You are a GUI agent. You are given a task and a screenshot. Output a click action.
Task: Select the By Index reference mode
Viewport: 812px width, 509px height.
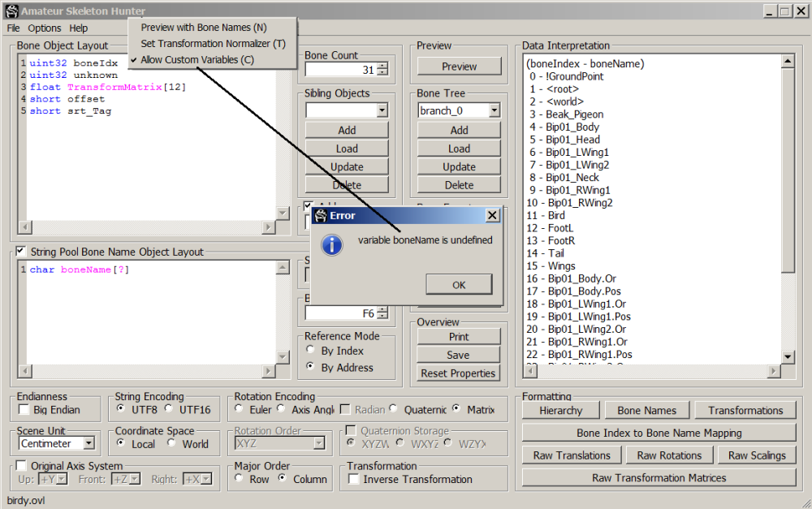tap(310, 350)
